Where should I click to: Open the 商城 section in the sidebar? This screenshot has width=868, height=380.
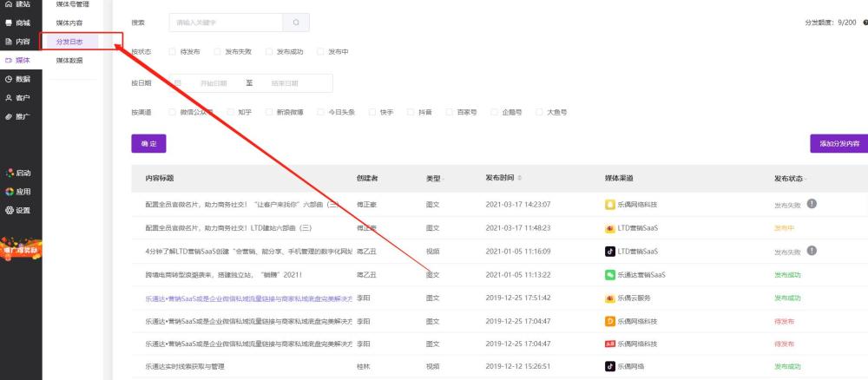pos(17,23)
